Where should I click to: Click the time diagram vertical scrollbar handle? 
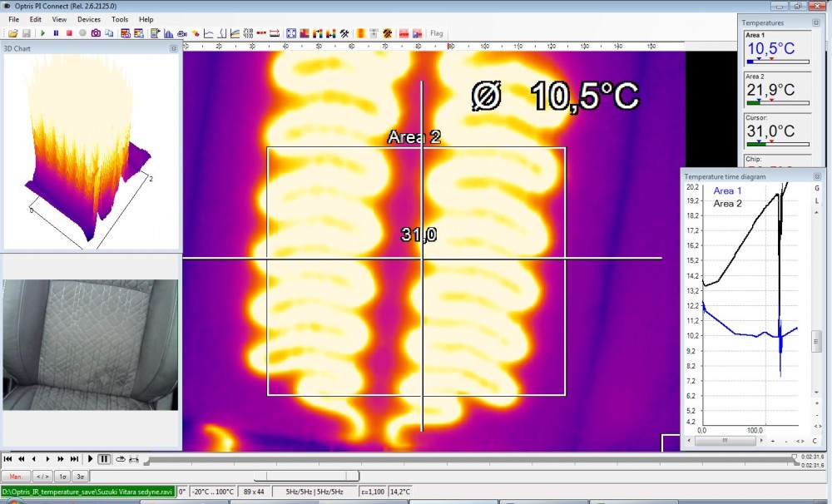817,341
